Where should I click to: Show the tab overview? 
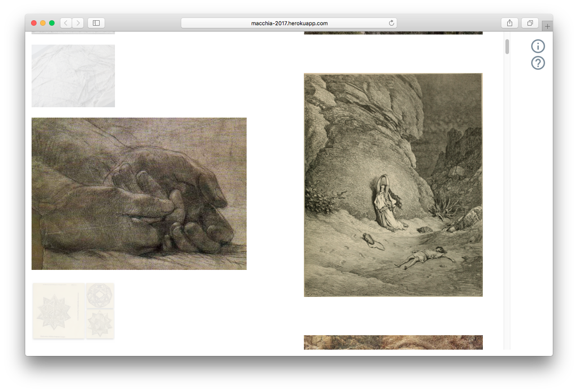click(530, 23)
